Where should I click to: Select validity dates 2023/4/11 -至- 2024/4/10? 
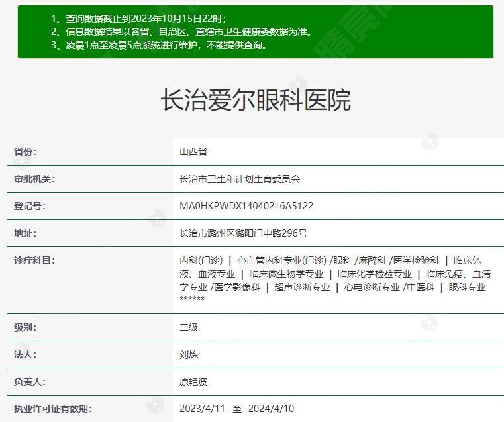(x=236, y=409)
